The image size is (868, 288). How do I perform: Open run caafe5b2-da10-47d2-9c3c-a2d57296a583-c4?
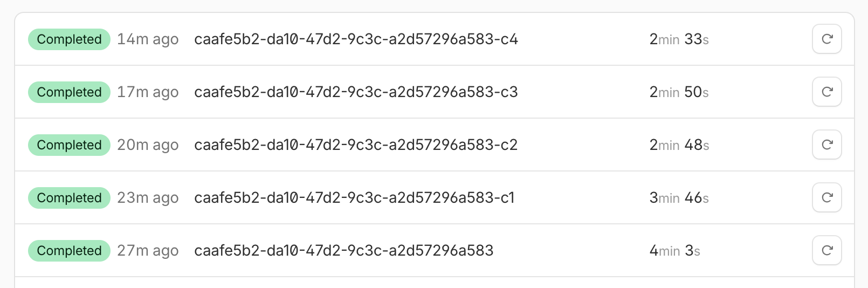356,39
